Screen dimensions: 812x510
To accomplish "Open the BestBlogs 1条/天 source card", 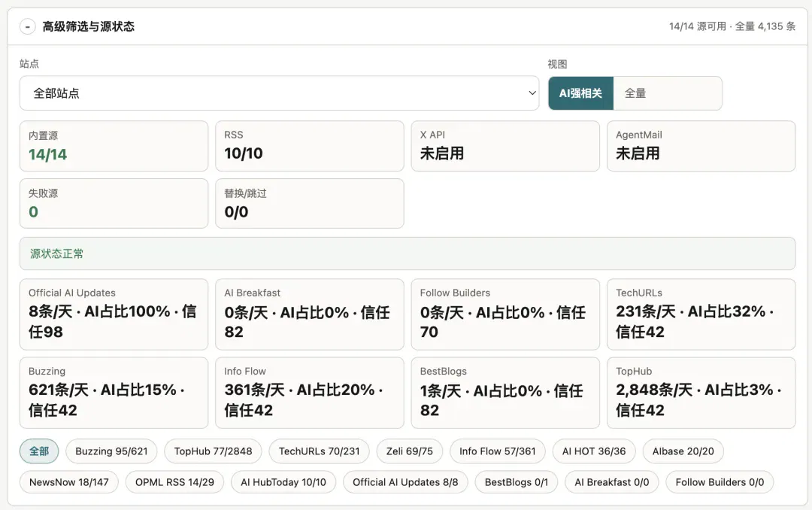I will point(505,393).
